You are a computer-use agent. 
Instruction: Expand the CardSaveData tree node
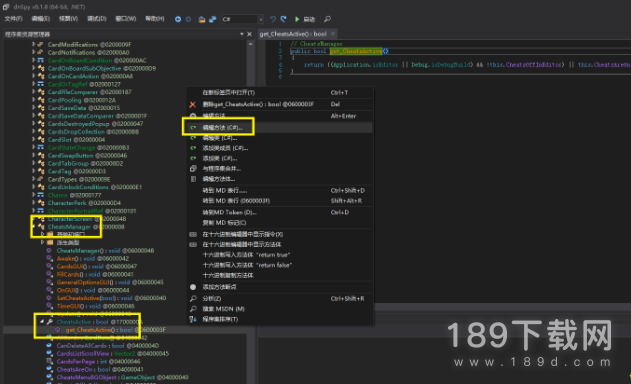pyautogui.click(x=34, y=108)
